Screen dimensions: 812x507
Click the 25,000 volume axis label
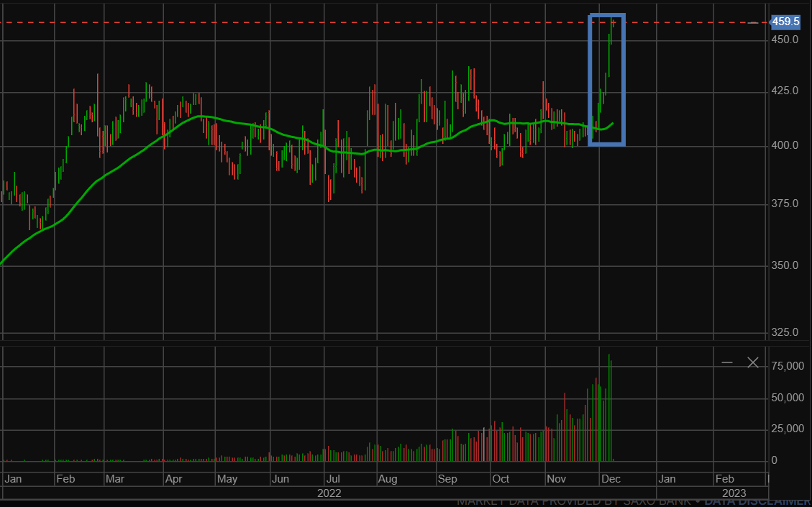(788, 429)
